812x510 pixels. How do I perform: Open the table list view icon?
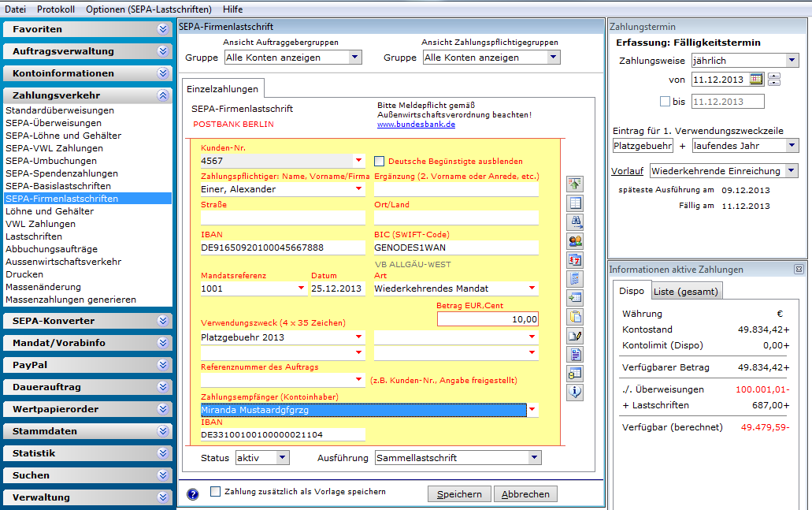[575, 203]
